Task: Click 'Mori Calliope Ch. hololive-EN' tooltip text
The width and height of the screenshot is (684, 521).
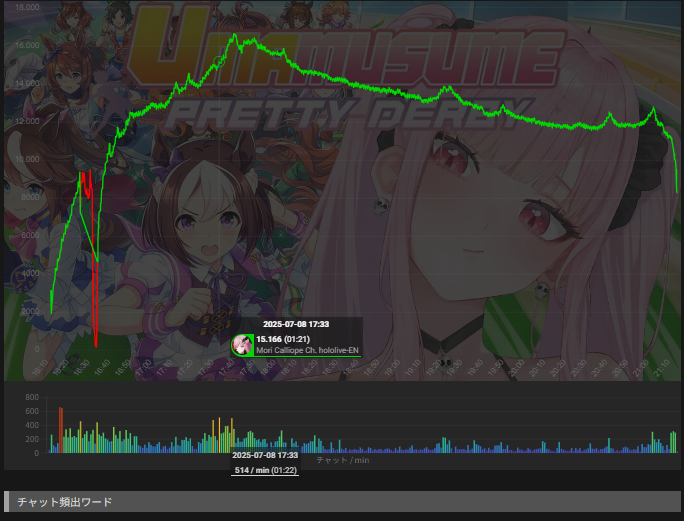Action: click(x=307, y=350)
